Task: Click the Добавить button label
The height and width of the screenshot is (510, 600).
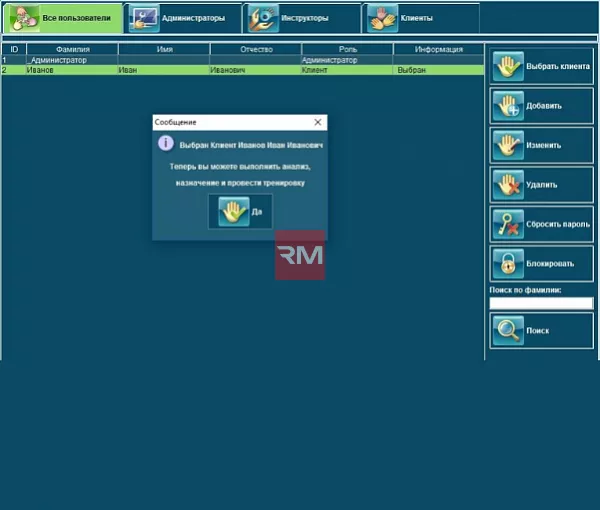Action: [x=544, y=106]
